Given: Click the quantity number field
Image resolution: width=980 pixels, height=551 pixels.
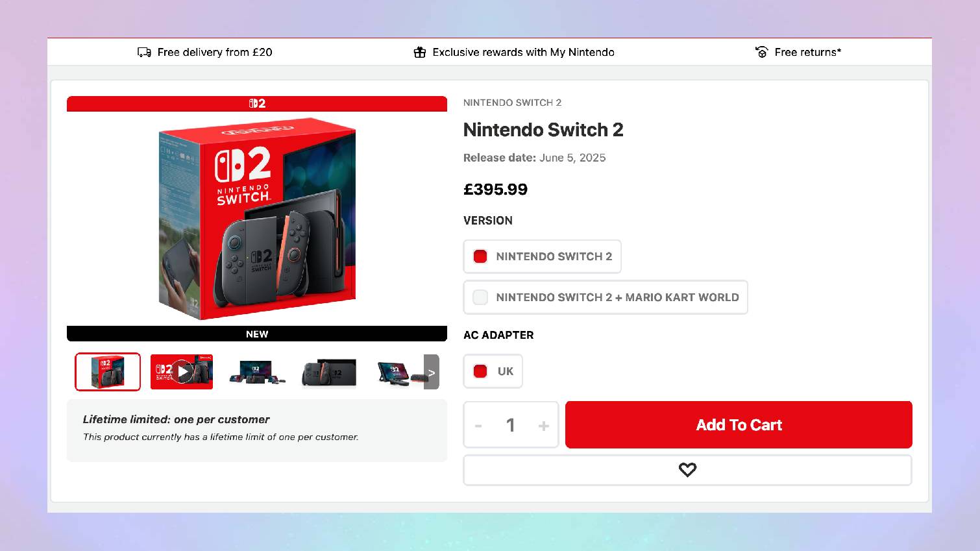Looking at the screenshot, I should pos(511,425).
